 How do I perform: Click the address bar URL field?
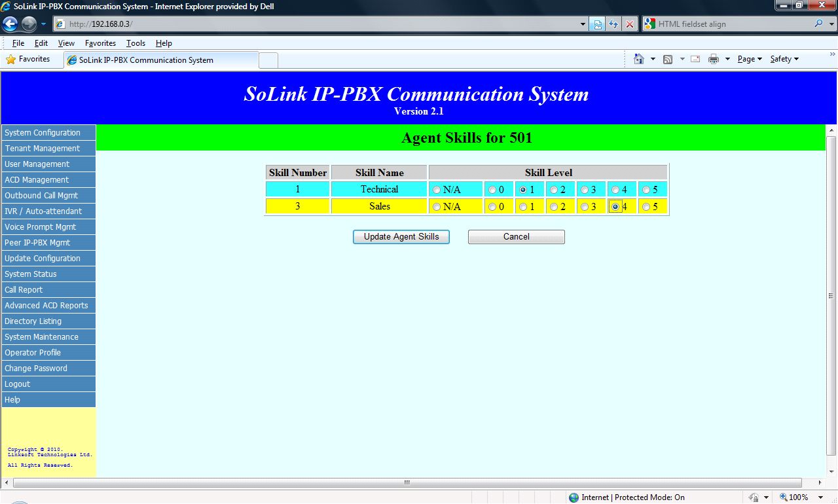(x=321, y=24)
